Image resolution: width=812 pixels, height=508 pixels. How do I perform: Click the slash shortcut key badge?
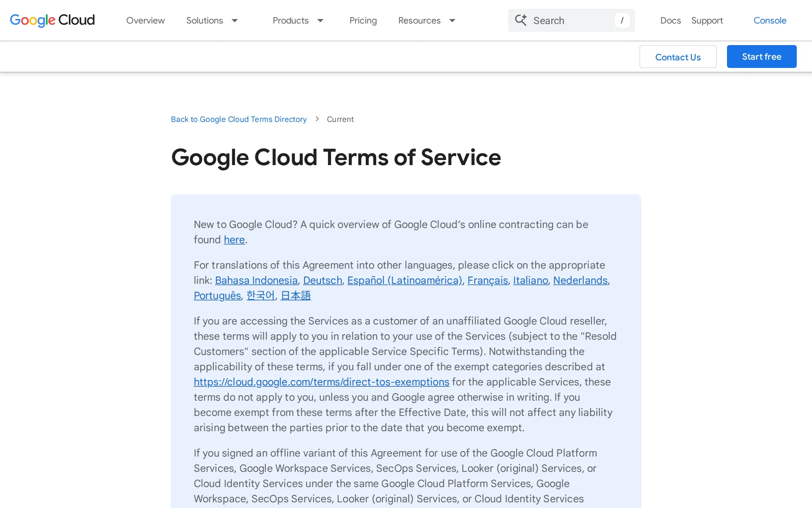622,21
